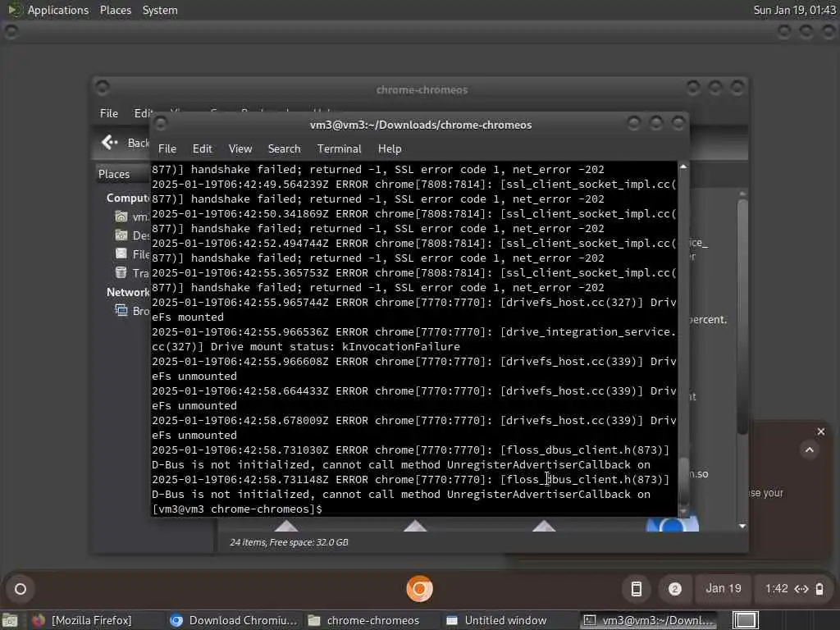
Task: Click the Network heading in sidebar
Action: pos(128,292)
